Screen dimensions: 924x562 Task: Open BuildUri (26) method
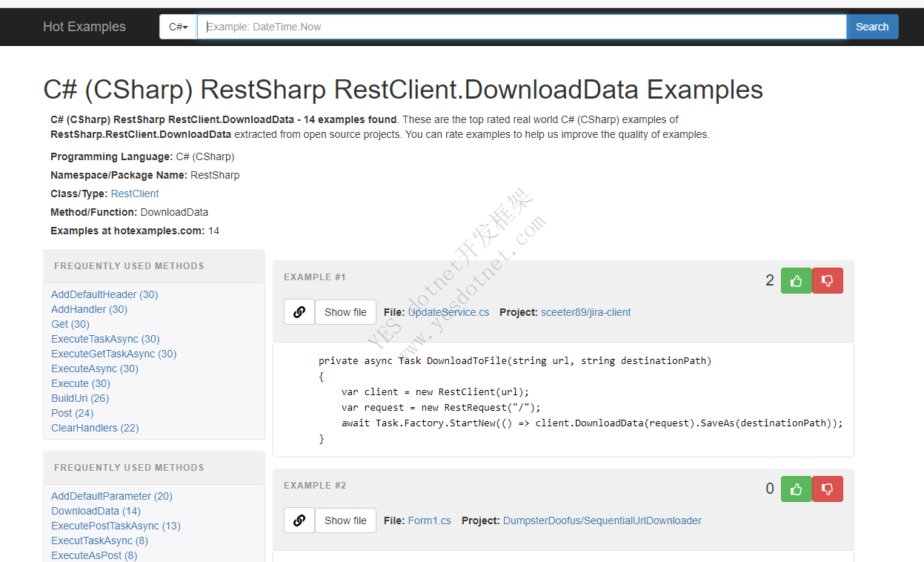point(80,398)
